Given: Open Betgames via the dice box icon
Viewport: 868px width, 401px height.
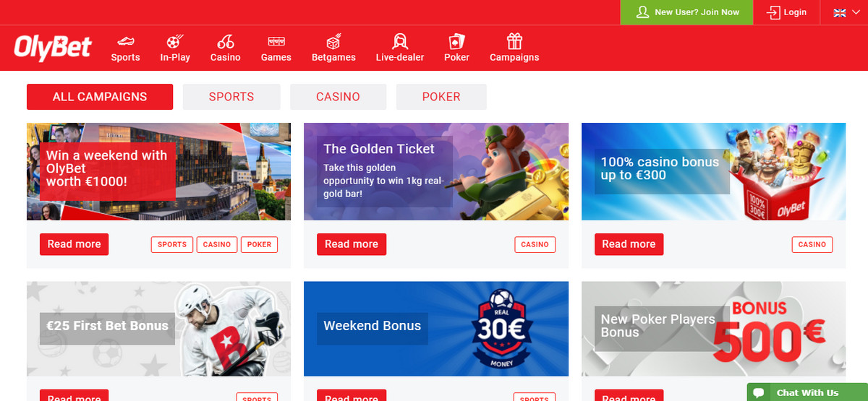Looking at the screenshot, I should [x=333, y=41].
